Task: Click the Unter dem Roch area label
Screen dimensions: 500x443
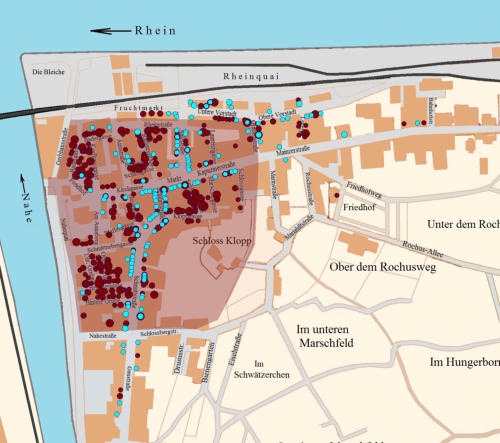Action: [x=464, y=224]
